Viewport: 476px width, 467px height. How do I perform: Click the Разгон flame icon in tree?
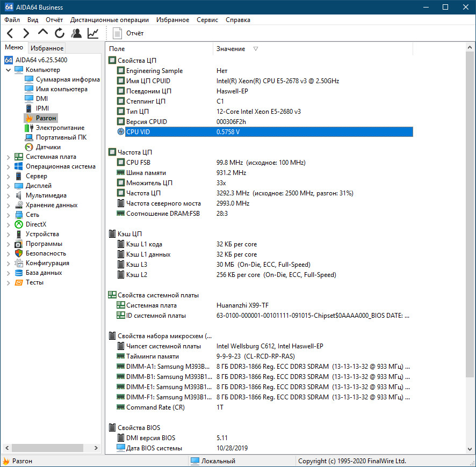point(29,118)
